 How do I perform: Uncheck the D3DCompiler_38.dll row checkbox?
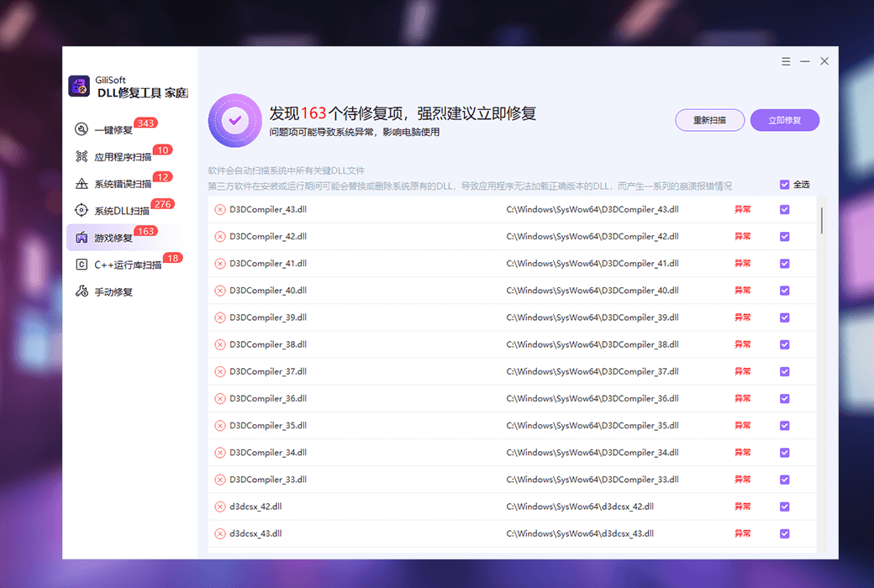coord(784,344)
